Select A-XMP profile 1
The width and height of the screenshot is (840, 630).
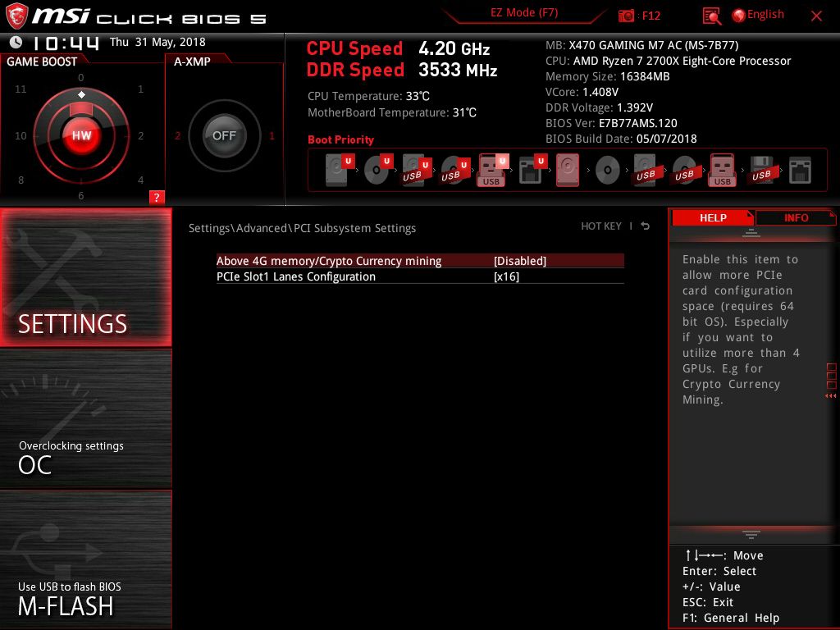[x=272, y=135]
